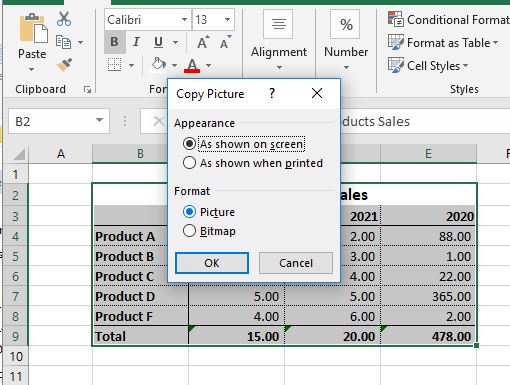
Task: Open Conditional Formatting
Action: (x=449, y=20)
